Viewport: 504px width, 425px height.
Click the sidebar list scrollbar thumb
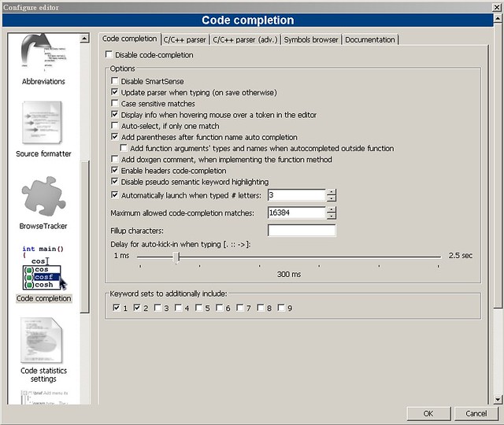click(84, 236)
